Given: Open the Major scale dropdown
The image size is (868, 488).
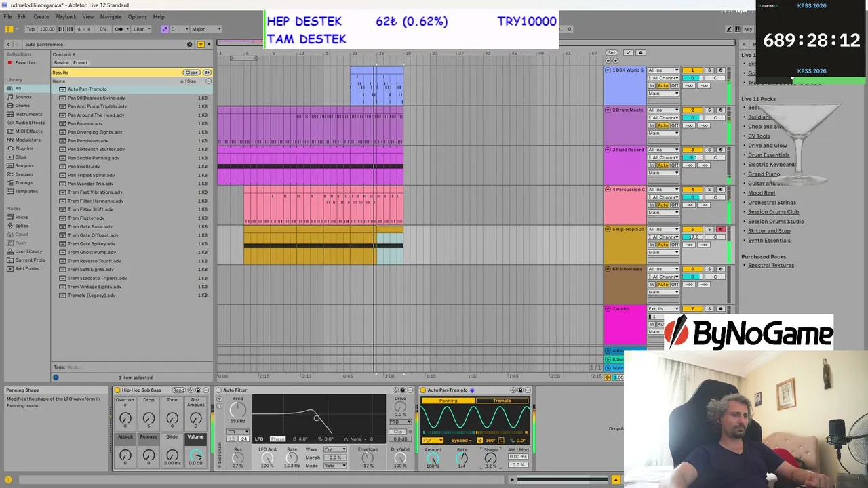Looking at the screenshot, I should pyautogui.click(x=205, y=29).
